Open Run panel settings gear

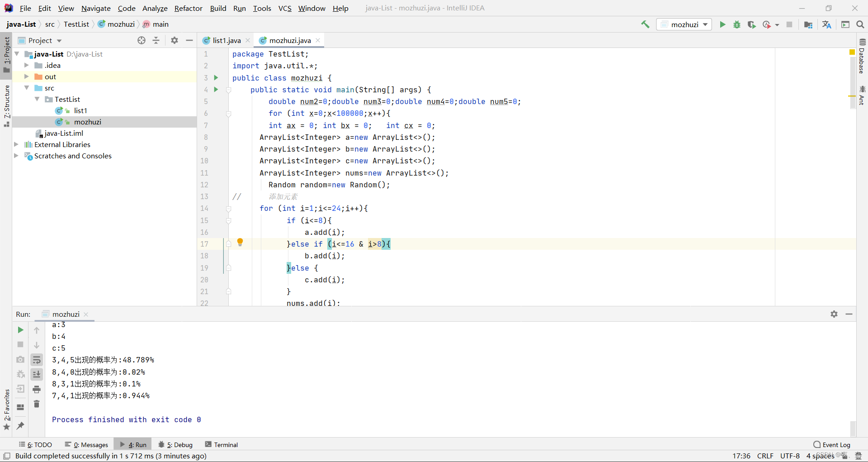[834, 314]
